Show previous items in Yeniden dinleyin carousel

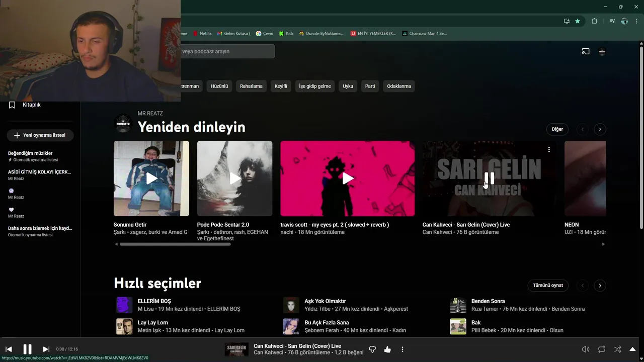(583, 129)
